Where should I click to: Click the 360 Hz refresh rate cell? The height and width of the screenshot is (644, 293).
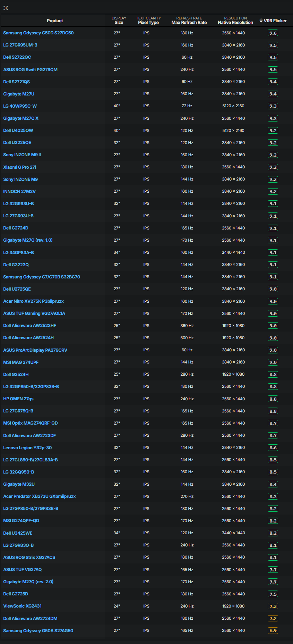pyautogui.click(x=187, y=326)
